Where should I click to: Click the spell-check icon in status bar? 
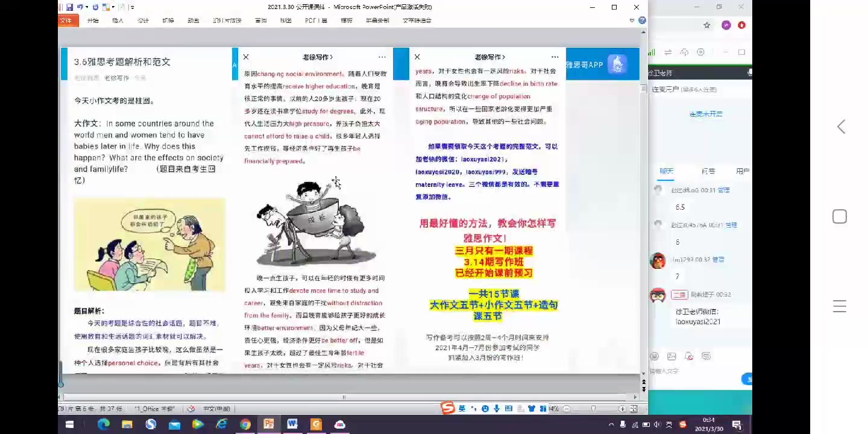(x=190, y=409)
